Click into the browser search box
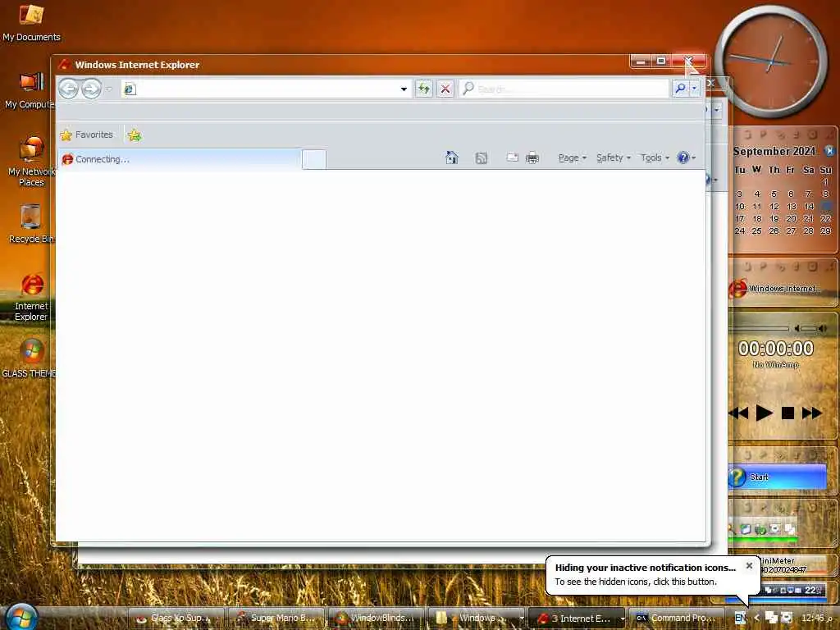Viewport: 840px width, 630px height. tap(564, 89)
